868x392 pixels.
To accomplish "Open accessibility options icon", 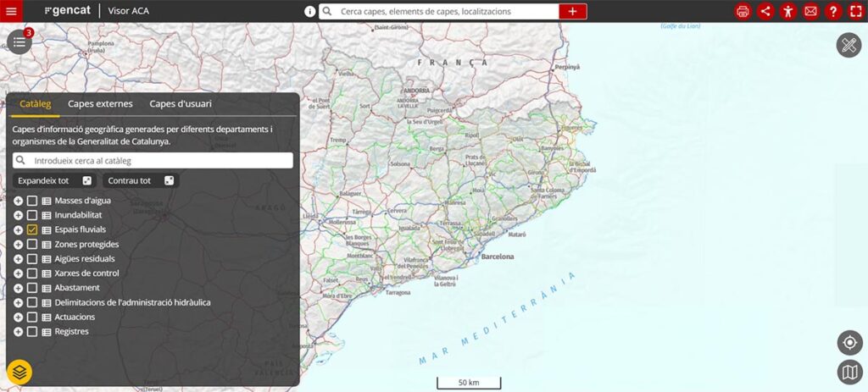I will [788, 12].
